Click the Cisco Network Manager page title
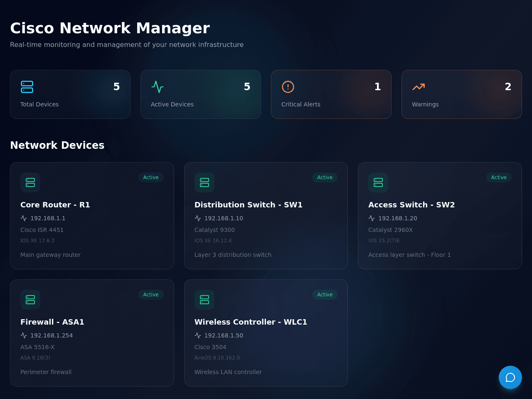The height and width of the screenshot is (399, 532). [110, 28]
